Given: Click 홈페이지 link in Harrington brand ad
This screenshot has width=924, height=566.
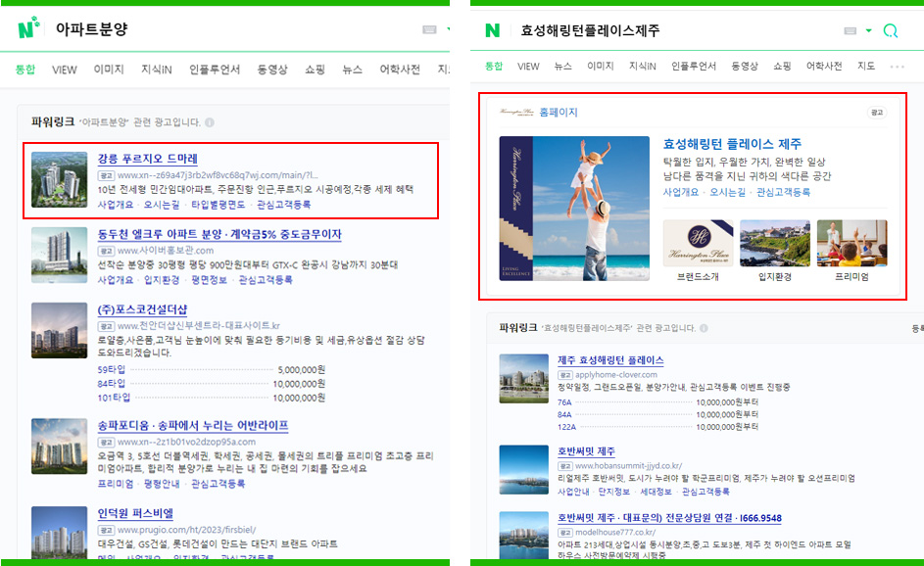Looking at the screenshot, I should click(x=559, y=112).
